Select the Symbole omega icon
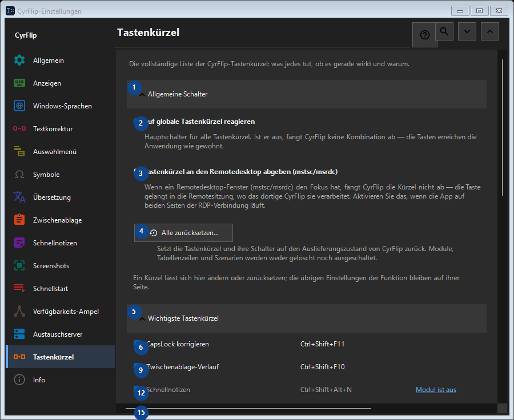Viewport: 514px width, 420px height. pos(19,174)
